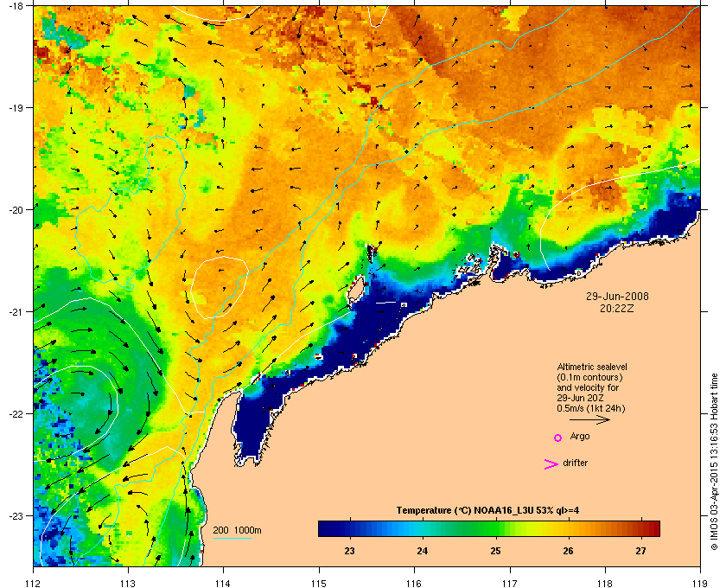Click the Argo legend label

click(x=580, y=437)
